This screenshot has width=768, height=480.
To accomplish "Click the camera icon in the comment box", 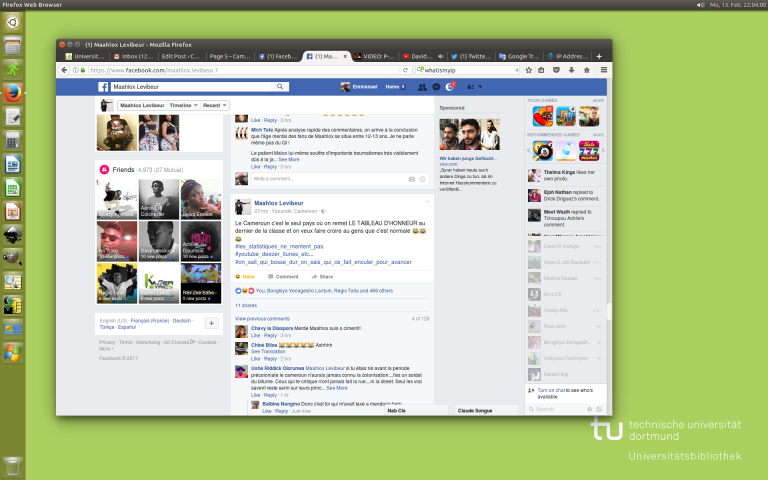I will pos(411,178).
